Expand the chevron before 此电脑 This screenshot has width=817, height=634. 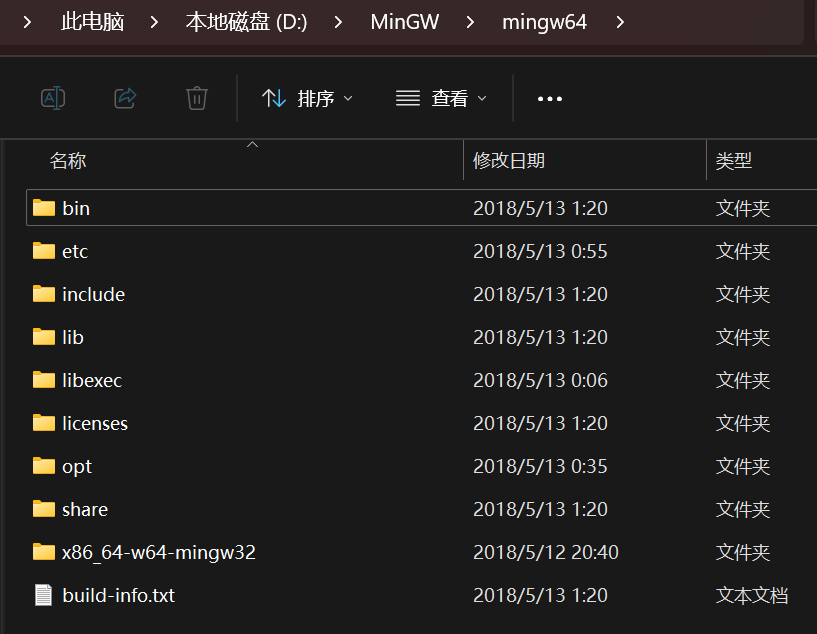[28, 22]
